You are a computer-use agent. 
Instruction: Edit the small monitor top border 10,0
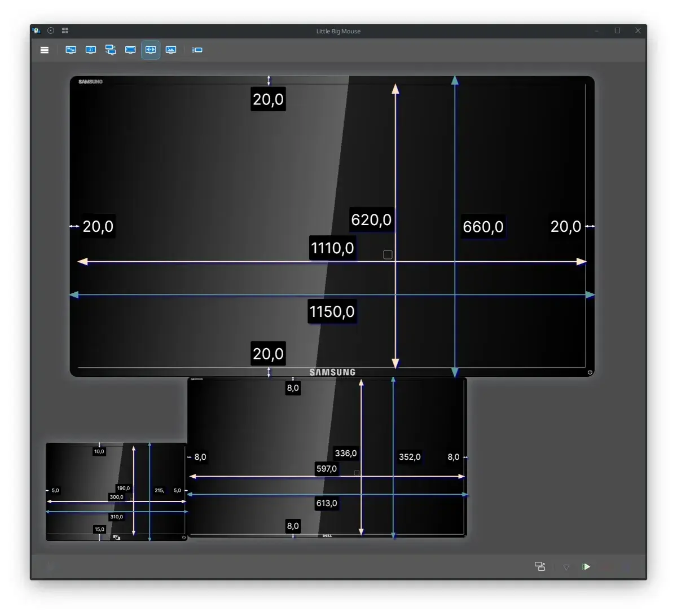(x=99, y=451)
